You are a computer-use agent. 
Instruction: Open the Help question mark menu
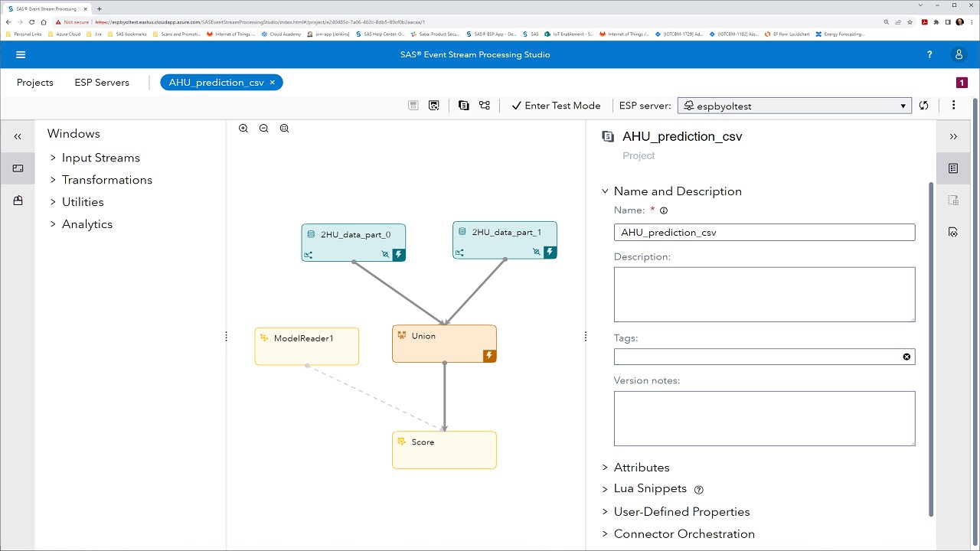930,54
